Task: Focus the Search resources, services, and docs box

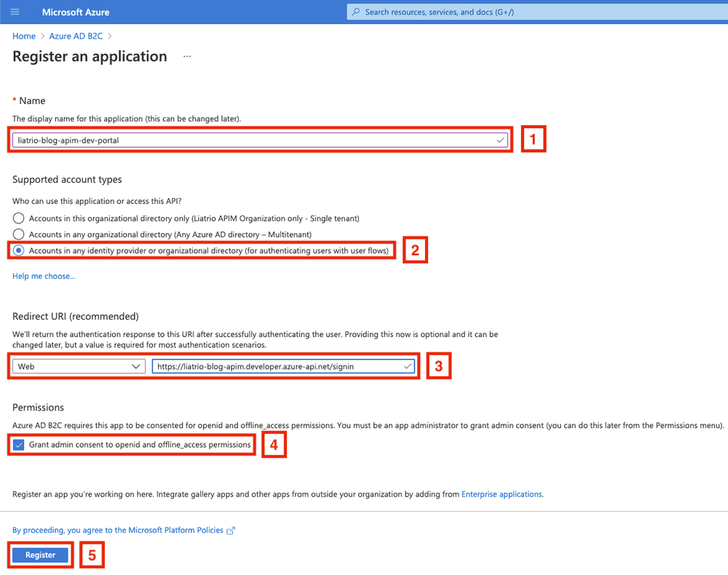Action: (x=537, y=12)
